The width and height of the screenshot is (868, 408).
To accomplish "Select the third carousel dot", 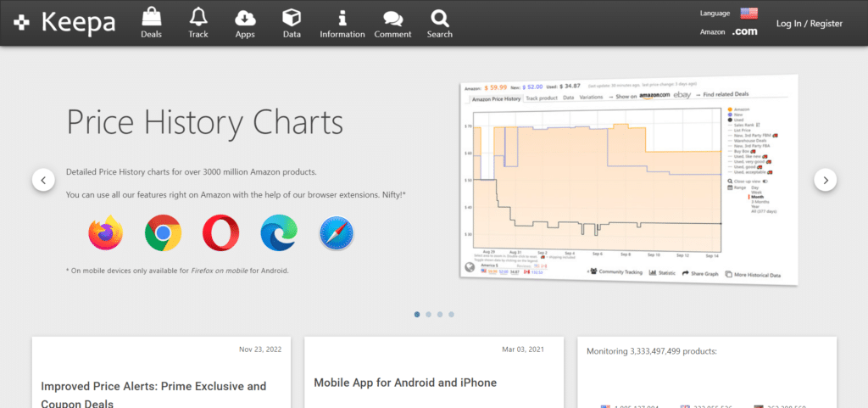I will (x=440, y=315).
